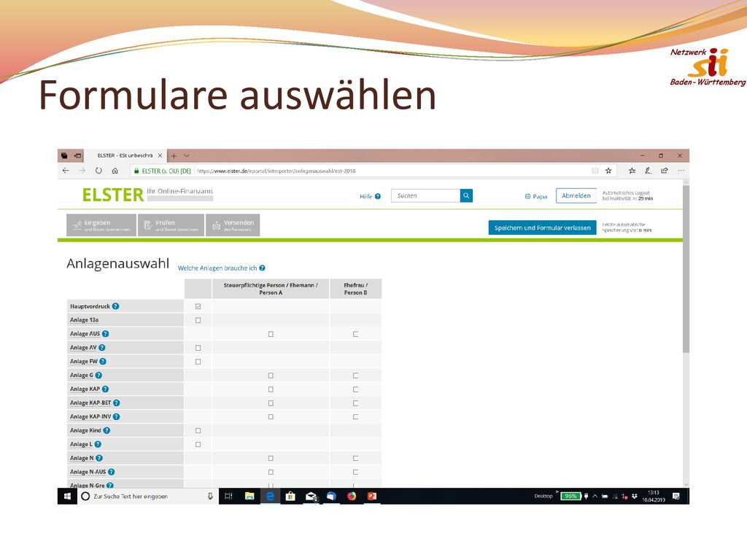Open the help icon next to Anlage FW
The image size is (747, 560).
[x=103, y=362]
